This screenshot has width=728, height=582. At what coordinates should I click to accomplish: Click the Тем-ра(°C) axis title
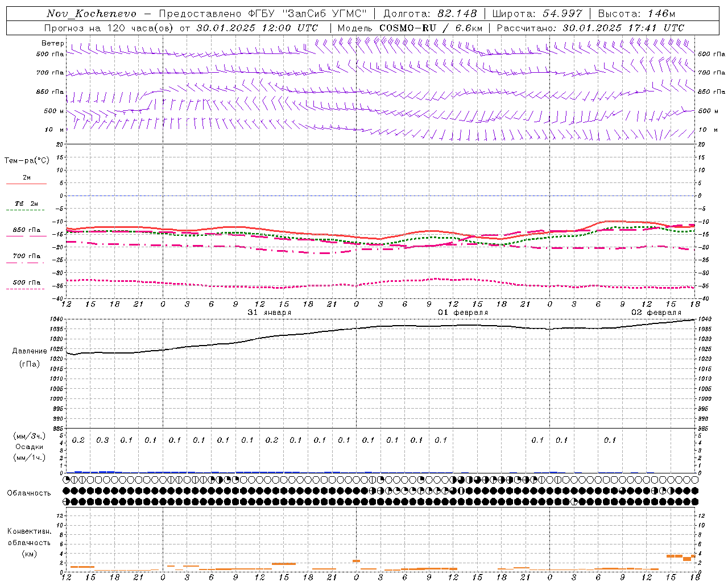coord(27,161)
